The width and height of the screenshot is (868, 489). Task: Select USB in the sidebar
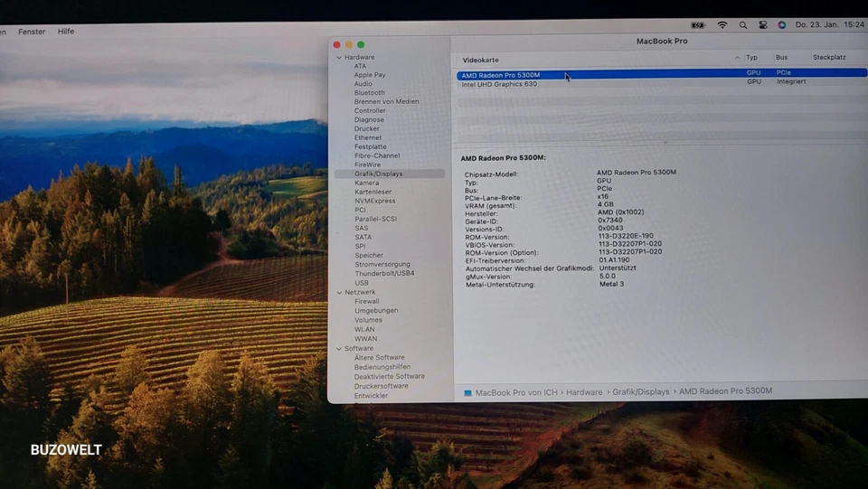(362, 283)
